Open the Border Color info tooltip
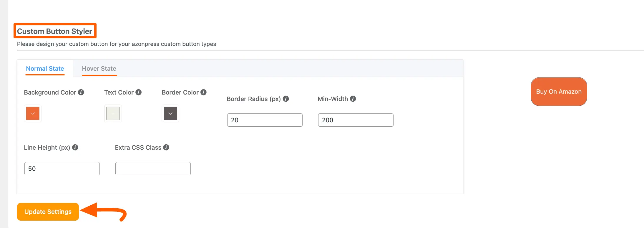 coord(203,92)
